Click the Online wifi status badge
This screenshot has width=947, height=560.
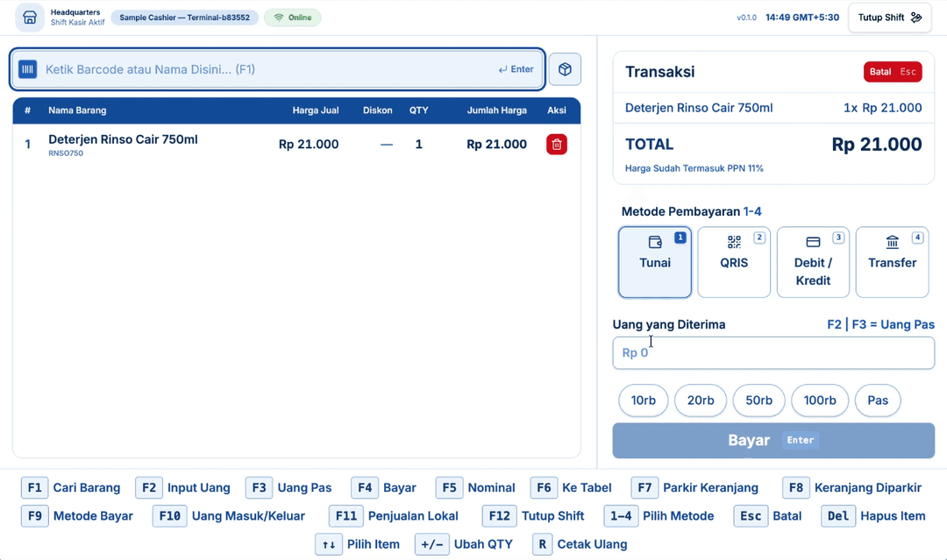click(x=293, y=18)
